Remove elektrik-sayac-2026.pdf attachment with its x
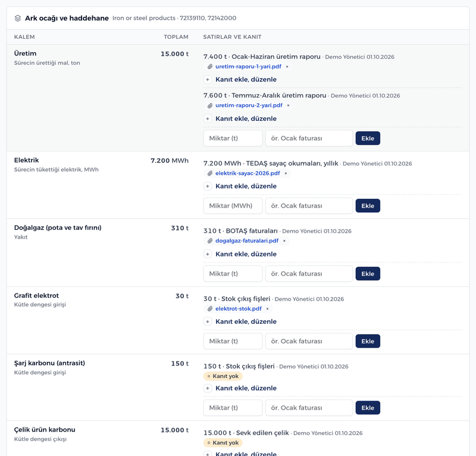 point(286,173)
